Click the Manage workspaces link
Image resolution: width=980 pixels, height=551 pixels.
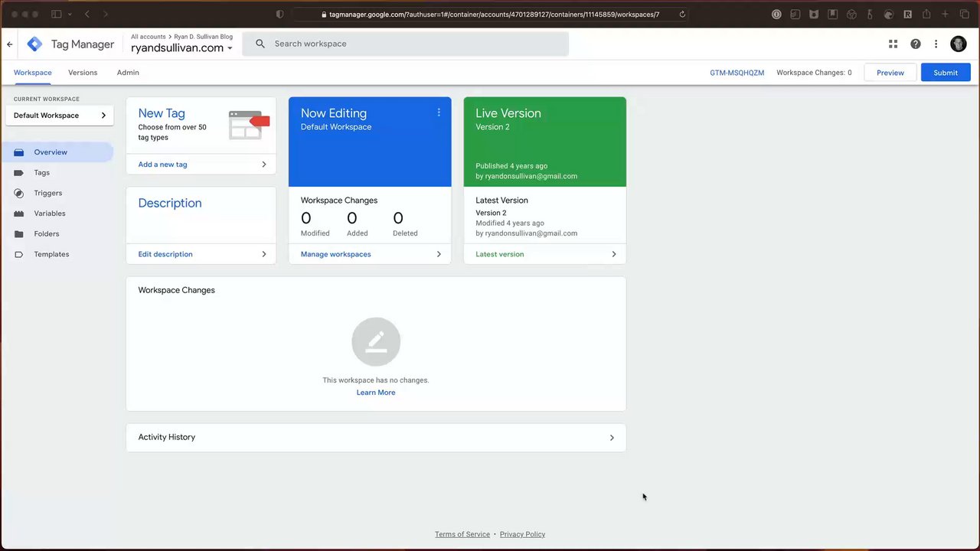[x=335, y=254]
